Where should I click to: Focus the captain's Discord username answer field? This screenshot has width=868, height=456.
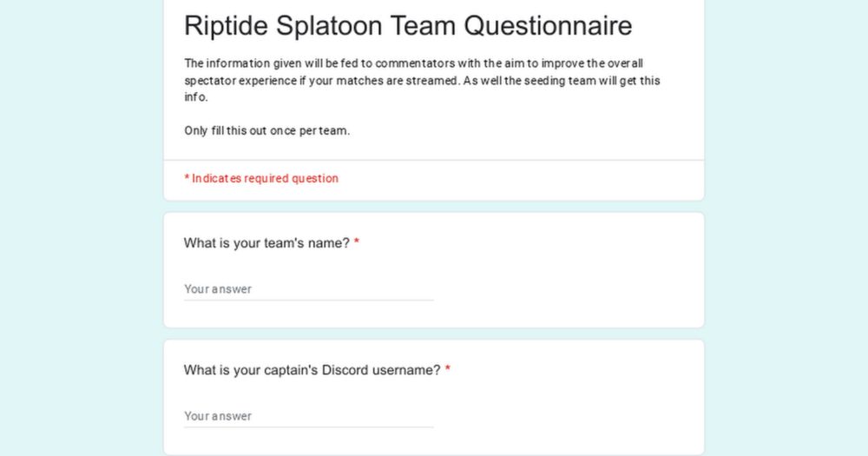point(309,416)
